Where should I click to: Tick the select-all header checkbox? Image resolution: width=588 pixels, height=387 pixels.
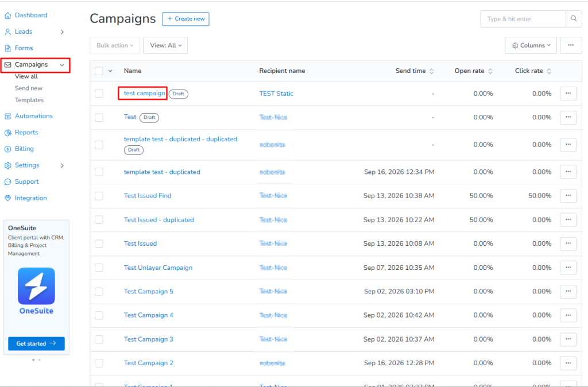tap(99, 71)
